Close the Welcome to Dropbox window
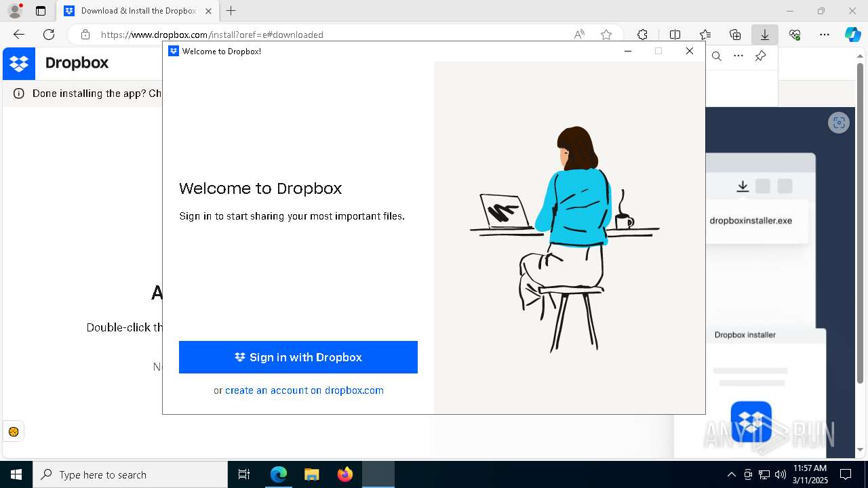 [x=690, y=51]
